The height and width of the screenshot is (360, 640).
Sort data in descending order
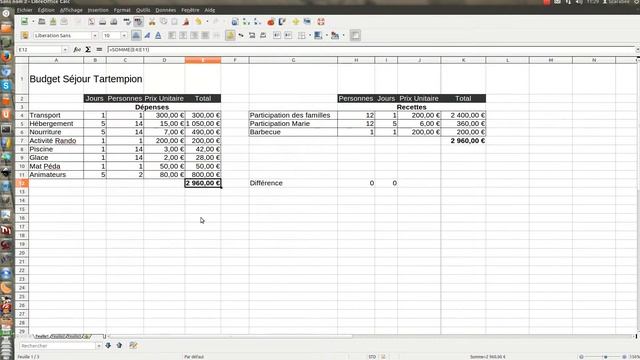[257, 22]
